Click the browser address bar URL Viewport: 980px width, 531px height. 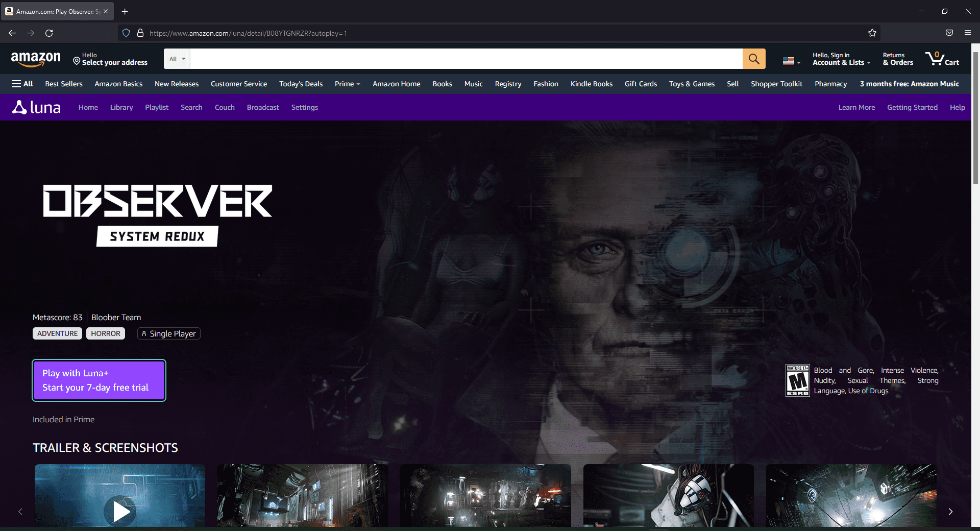(248, 33)
